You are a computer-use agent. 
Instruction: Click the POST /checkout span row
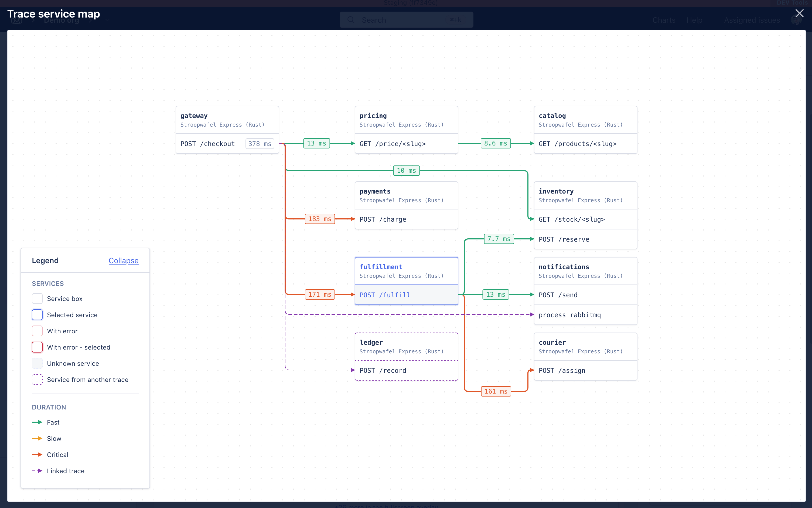point(227,144)
